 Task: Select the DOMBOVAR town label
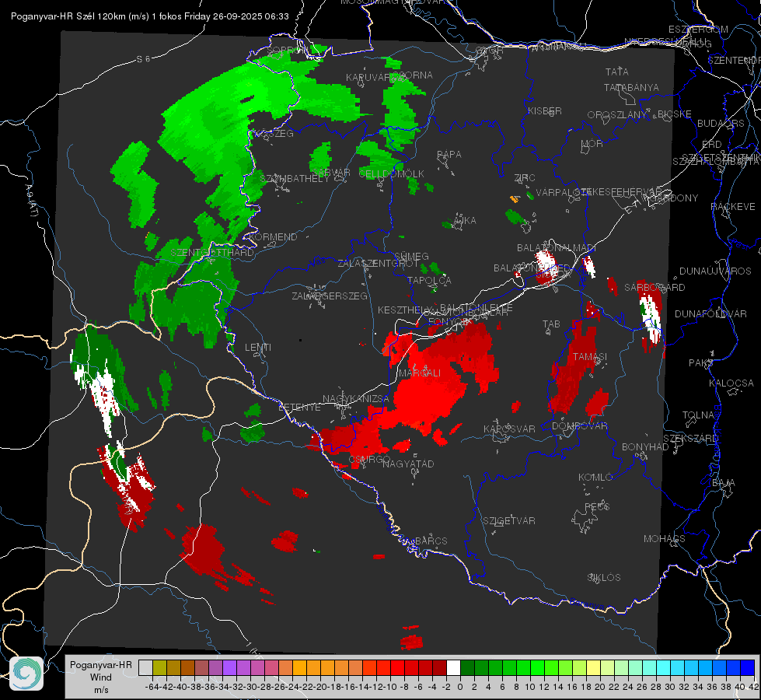coord(579,426)
